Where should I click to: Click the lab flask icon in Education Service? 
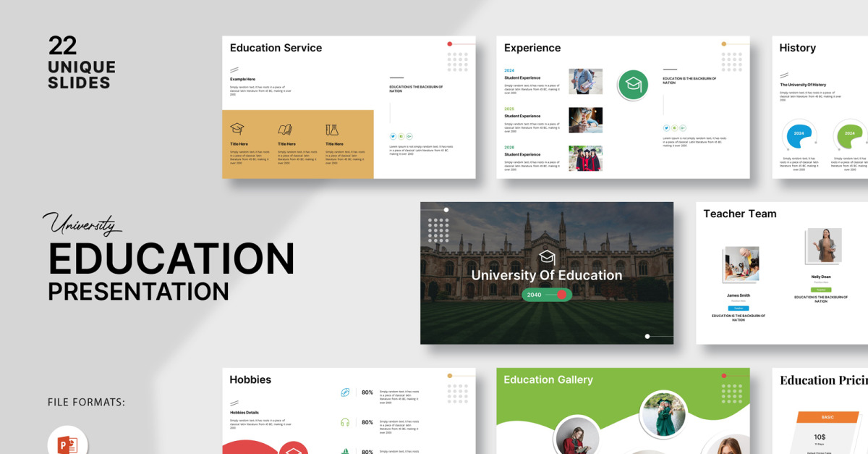(332, 130)
